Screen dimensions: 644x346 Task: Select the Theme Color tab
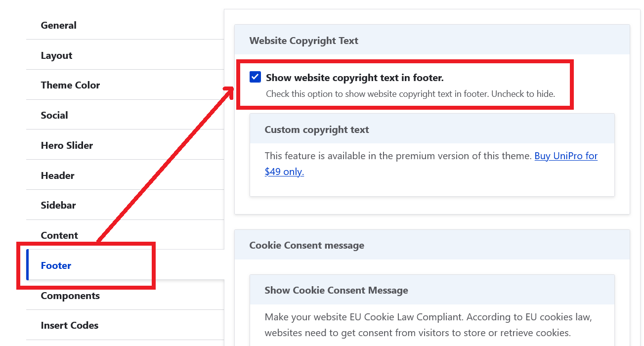70,85
